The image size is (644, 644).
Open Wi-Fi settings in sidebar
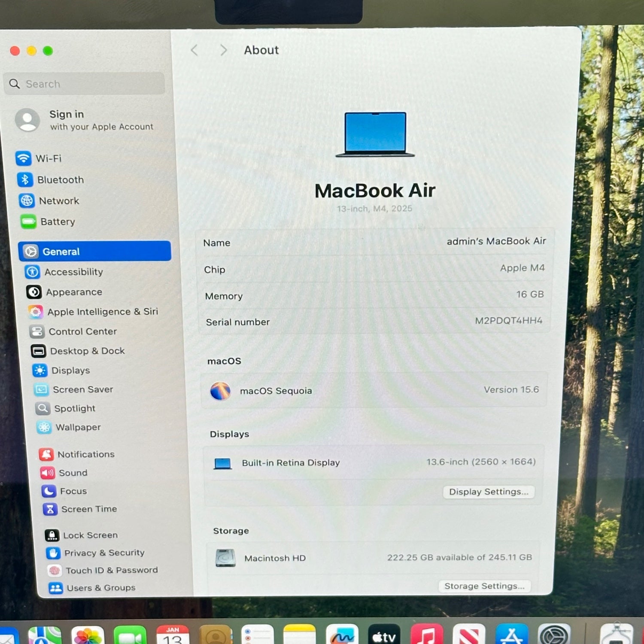click(48, 158)
